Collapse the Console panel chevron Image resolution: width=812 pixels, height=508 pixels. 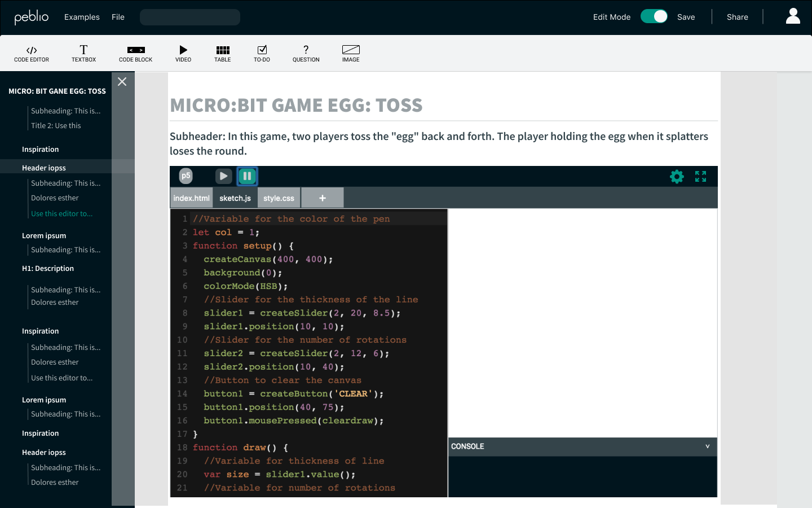coord(707,446)
